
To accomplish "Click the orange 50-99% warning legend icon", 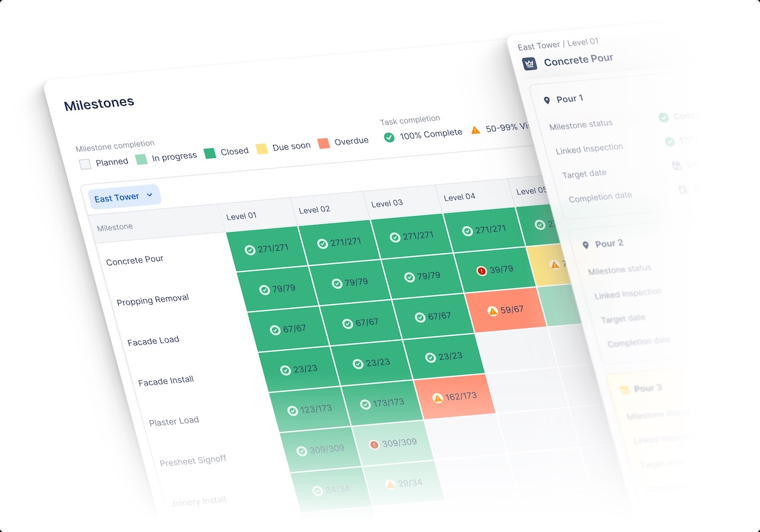I will [475, 129].
